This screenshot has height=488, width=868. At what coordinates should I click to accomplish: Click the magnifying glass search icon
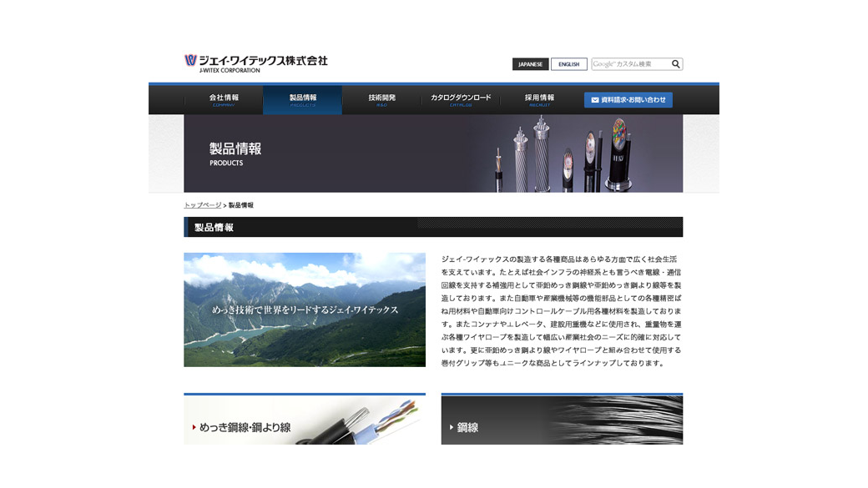click(x=675, y=63)
